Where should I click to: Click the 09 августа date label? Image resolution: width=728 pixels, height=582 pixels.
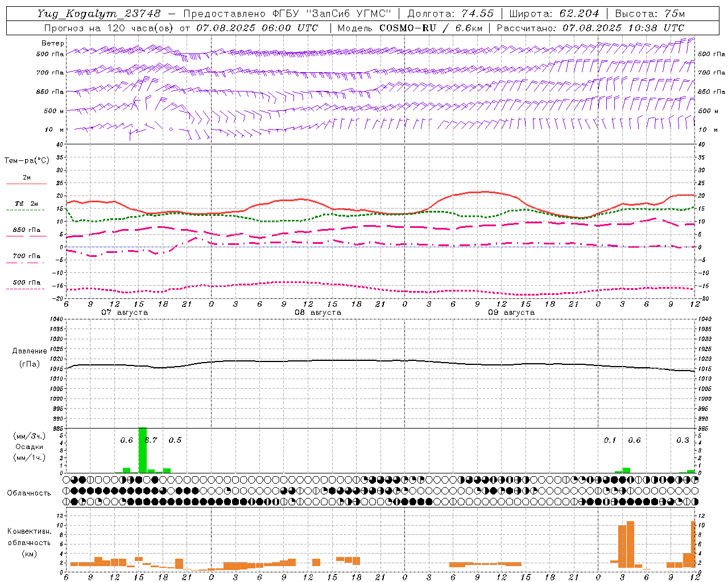(511, 313)
